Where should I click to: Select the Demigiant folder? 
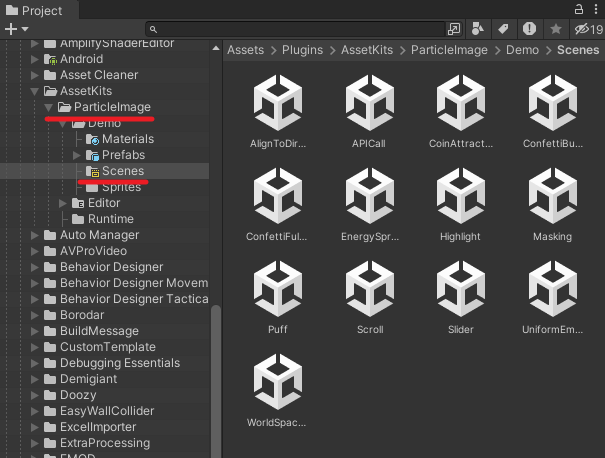[x=80, y=379]
